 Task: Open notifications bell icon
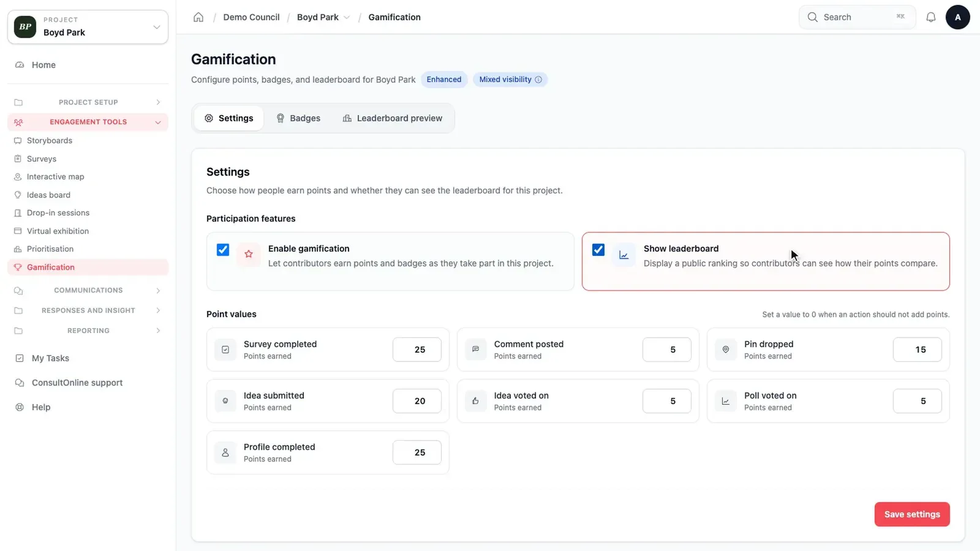point(930,17)
